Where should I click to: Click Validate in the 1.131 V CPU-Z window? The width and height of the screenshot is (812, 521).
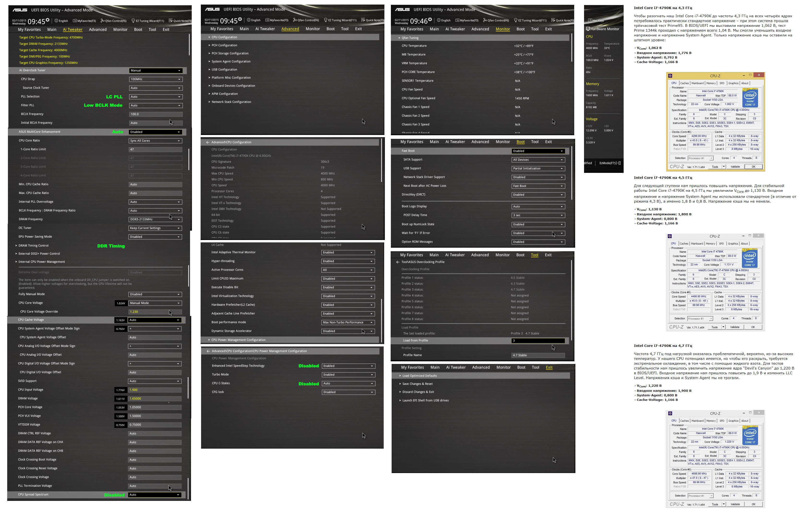734,327
